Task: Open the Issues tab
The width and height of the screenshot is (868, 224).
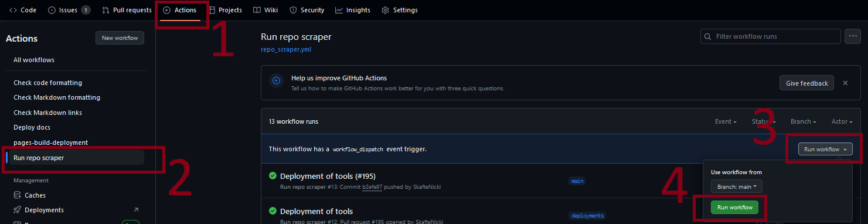Action: (69, 10)
